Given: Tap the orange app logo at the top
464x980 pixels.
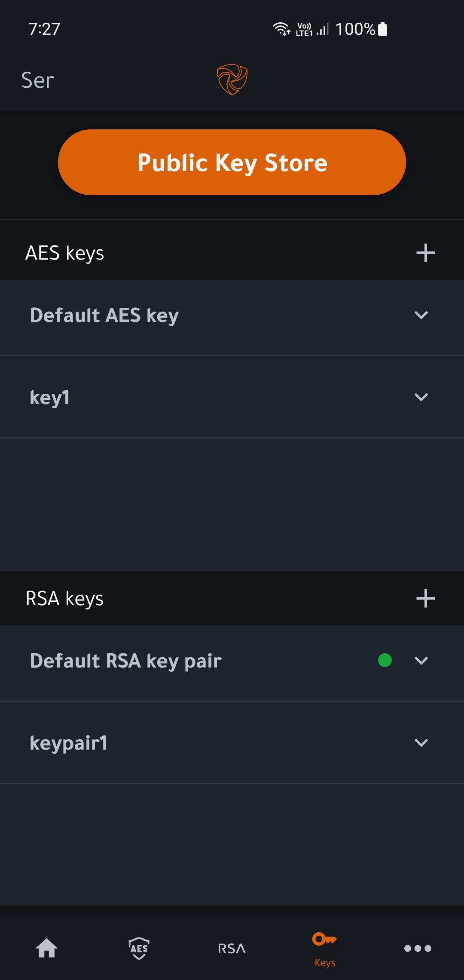Looking at the screenshot, I should click(232, 79).
